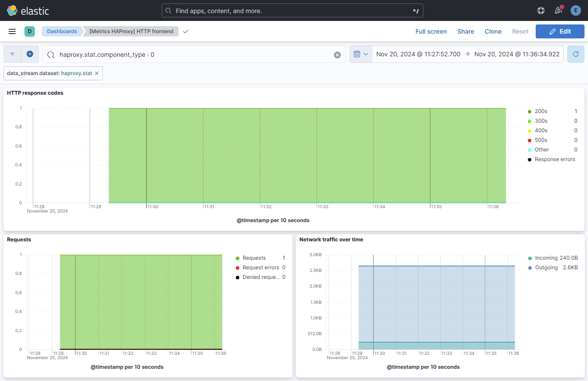Open the main navigation hamburger menu
Screen dimensions: 588x381
point(12,31)
